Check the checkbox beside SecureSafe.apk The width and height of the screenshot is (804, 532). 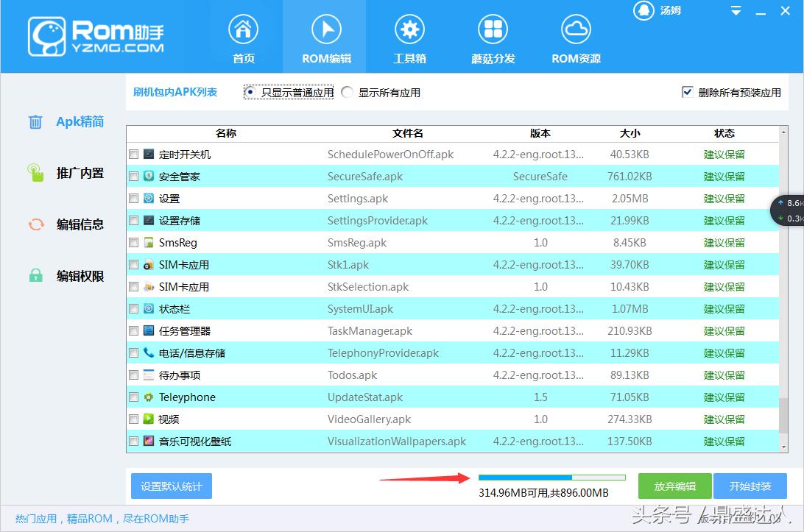(x=134, y=176)
